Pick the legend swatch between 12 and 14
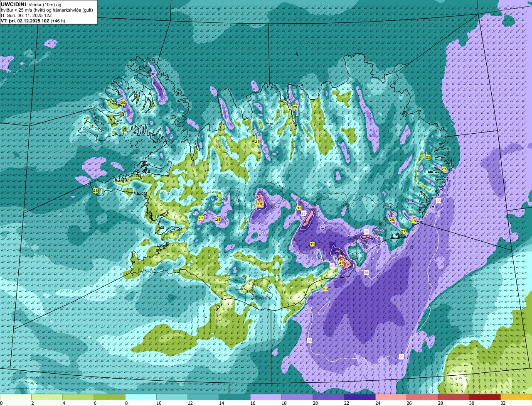Screen dimensions: 532x406 pyautogui.click(x=203, y=397)
